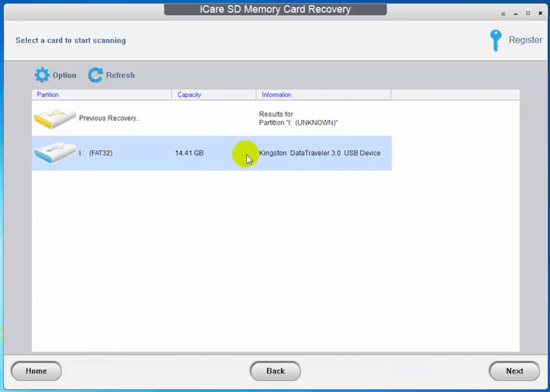
Task: Click the 'Results for Partition "I: (UNKNOWN)"' text
Action: pos(298,118)
